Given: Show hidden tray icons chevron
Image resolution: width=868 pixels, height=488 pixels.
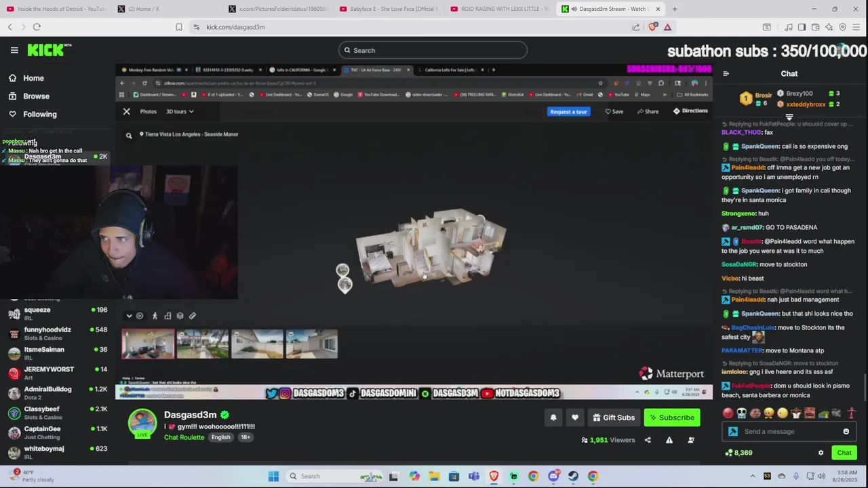Looking at the screenshot, I should [x=752, y=476].
